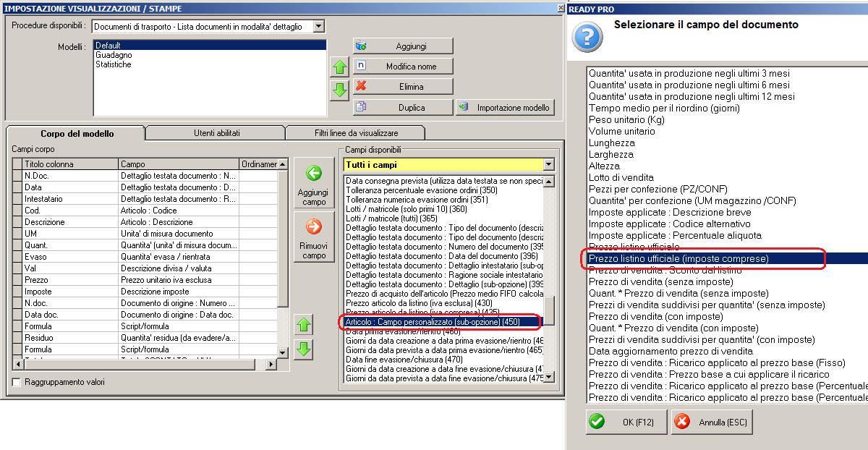Click the Titolo colonna column header
The image size is (868, 450).
coord(70,164)
